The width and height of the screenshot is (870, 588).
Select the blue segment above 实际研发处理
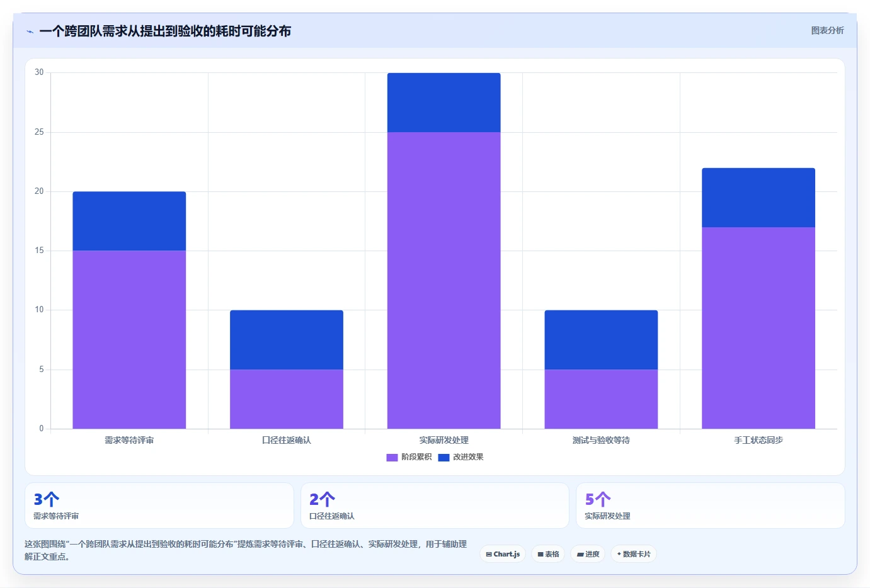[x=444, y=103]
